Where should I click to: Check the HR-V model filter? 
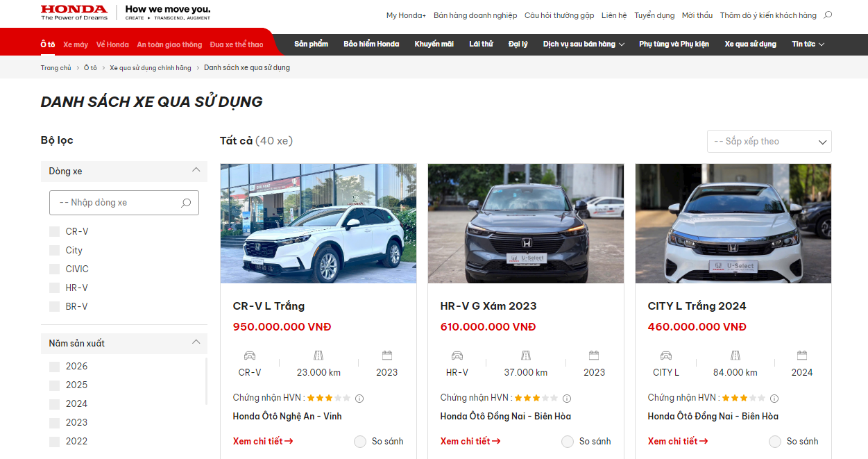coord(54,287)
